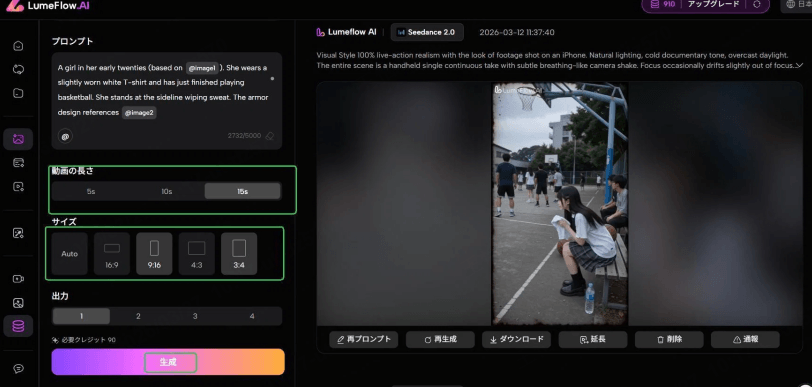Screen dimensions: 812x387
Task: Click the portrait picture sidebar icon
Action: (x=18, y=303)
